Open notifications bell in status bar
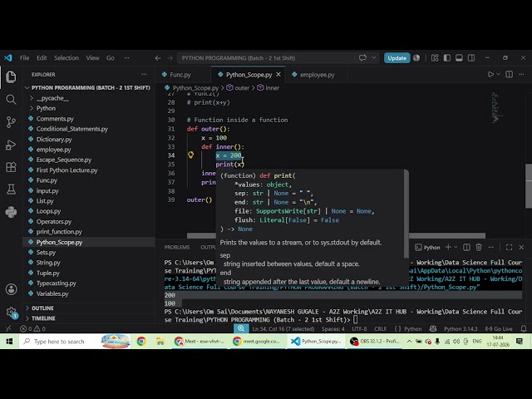 (x=524, y=328)
